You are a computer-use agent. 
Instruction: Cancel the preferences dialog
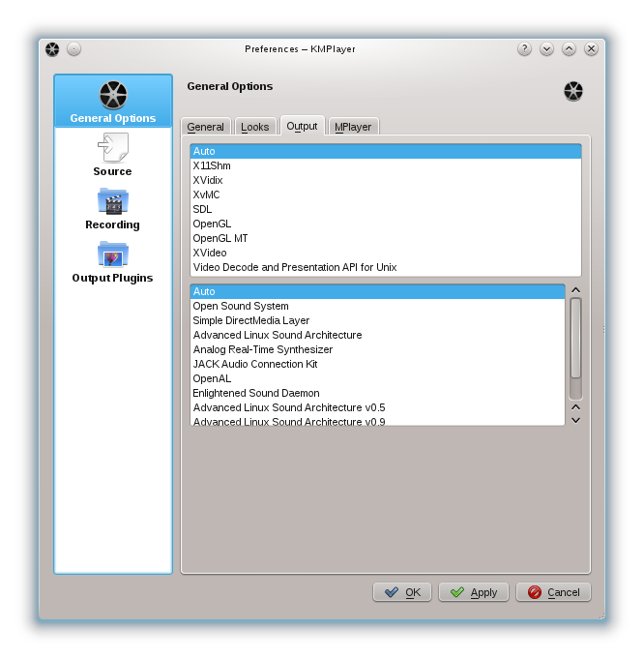pos(553,592)
